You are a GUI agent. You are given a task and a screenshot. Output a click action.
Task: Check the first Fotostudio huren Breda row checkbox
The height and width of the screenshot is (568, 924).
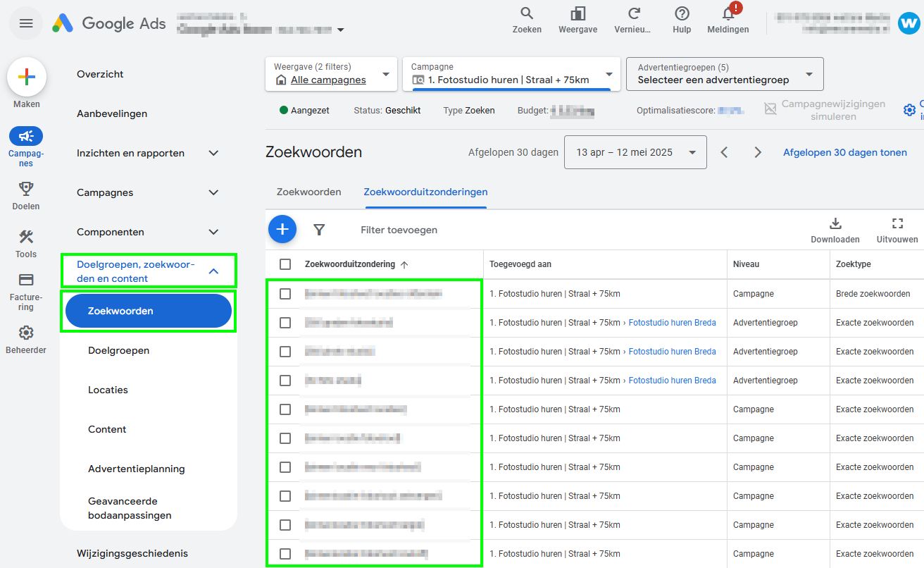(285, 323)
